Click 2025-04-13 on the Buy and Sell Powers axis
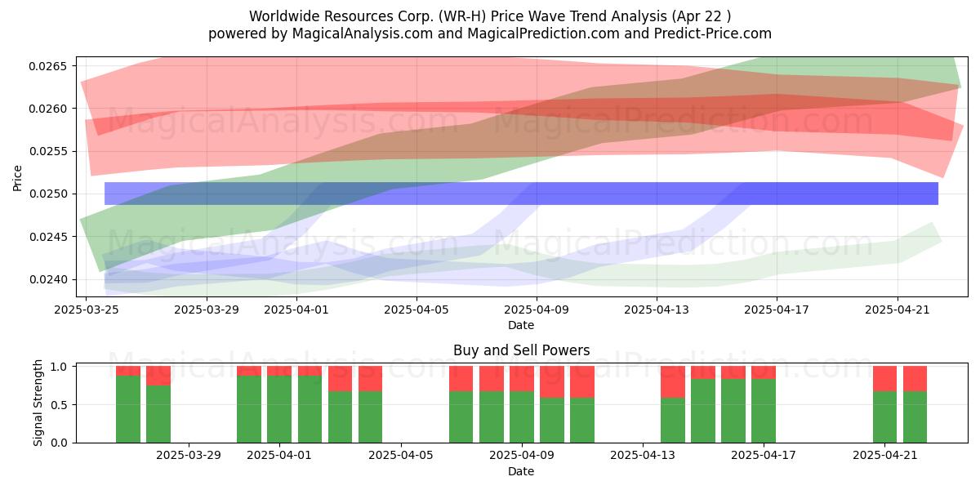The image size is (980, 490). pyautogui.click(x=643, y=456)
